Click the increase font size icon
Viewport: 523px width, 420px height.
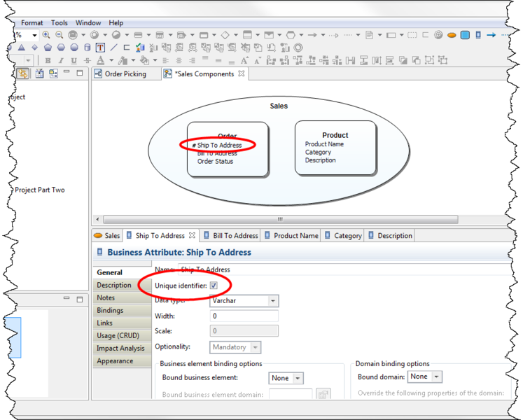244,60
